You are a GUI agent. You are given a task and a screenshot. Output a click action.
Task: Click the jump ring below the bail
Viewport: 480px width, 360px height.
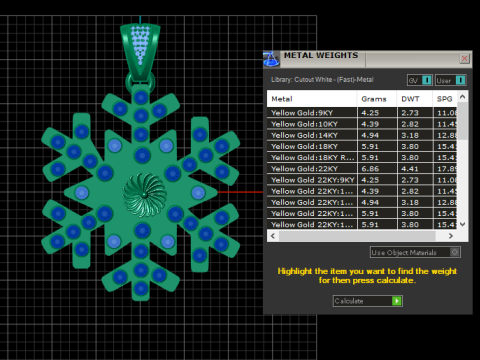point(140,82)
